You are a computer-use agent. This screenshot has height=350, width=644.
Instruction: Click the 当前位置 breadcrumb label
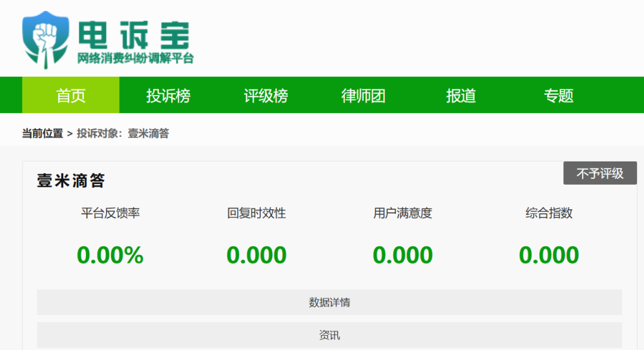(42, 134)
